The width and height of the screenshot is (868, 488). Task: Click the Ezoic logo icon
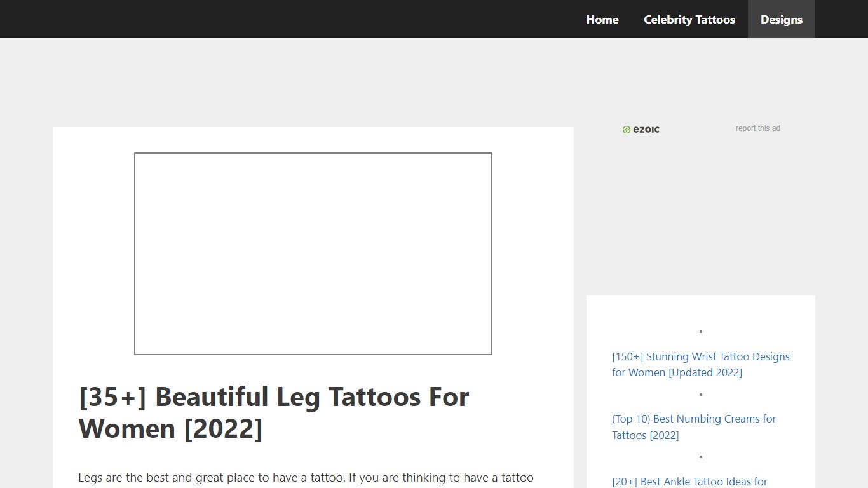[641, 130]
